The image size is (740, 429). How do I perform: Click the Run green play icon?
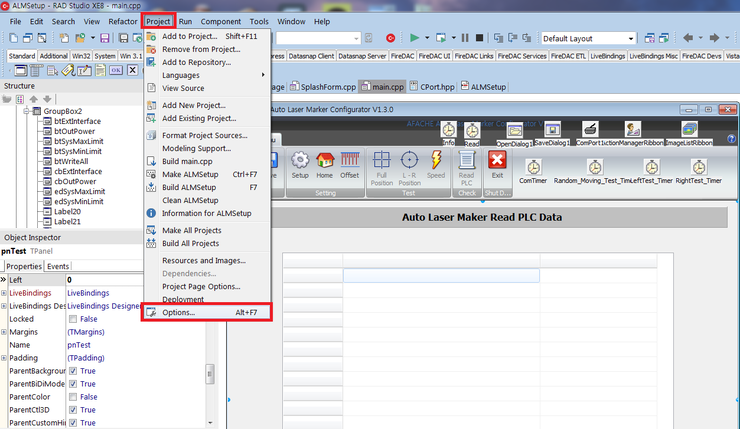[x=414, y=38]
